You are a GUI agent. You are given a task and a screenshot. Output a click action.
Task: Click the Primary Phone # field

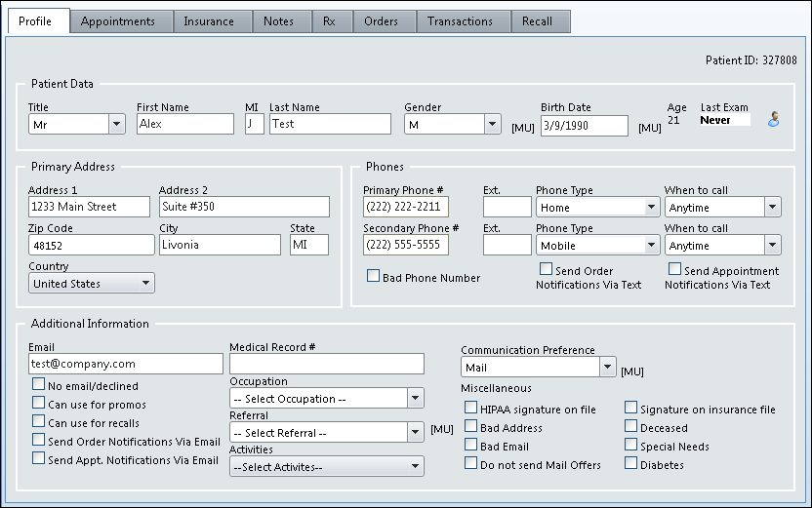coord(406,207)
